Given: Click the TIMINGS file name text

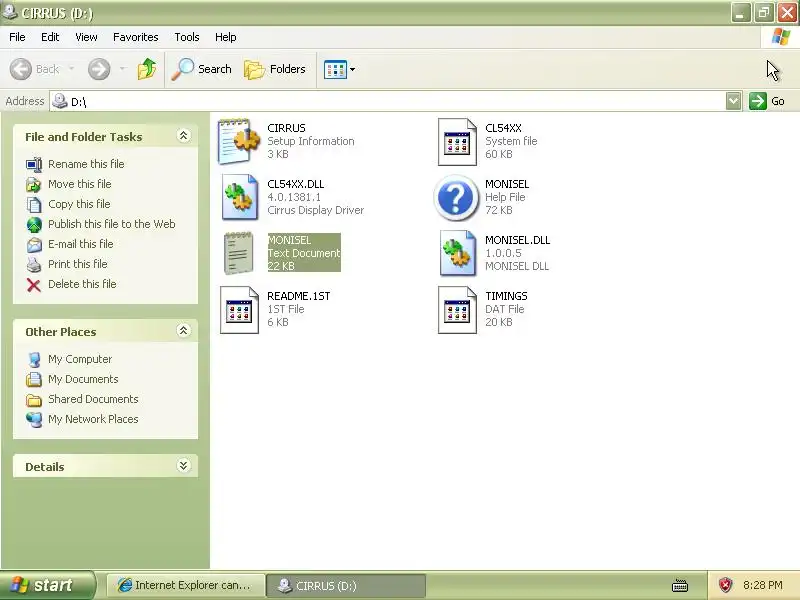Looking at the screenshot, I should pyautogui.click(x=506, y=296).
